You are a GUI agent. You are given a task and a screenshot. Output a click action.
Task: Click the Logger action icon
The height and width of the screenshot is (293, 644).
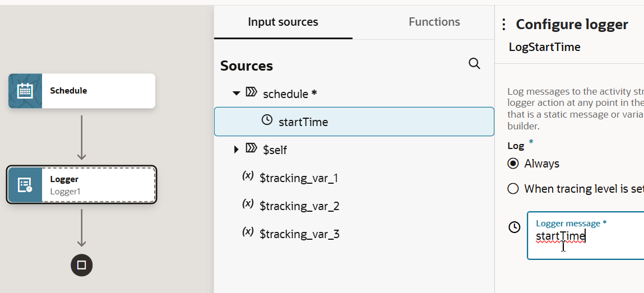tap(25, 184)
